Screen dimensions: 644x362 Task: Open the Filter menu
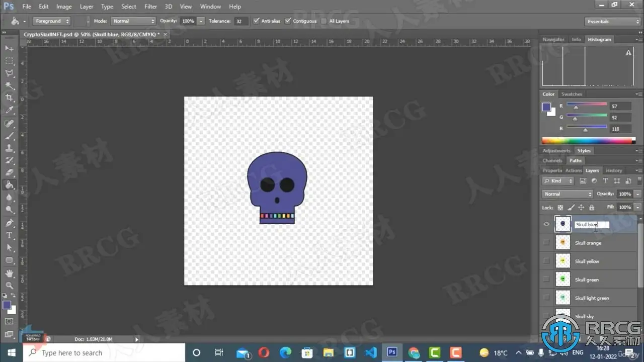click(x=150, y=7)
